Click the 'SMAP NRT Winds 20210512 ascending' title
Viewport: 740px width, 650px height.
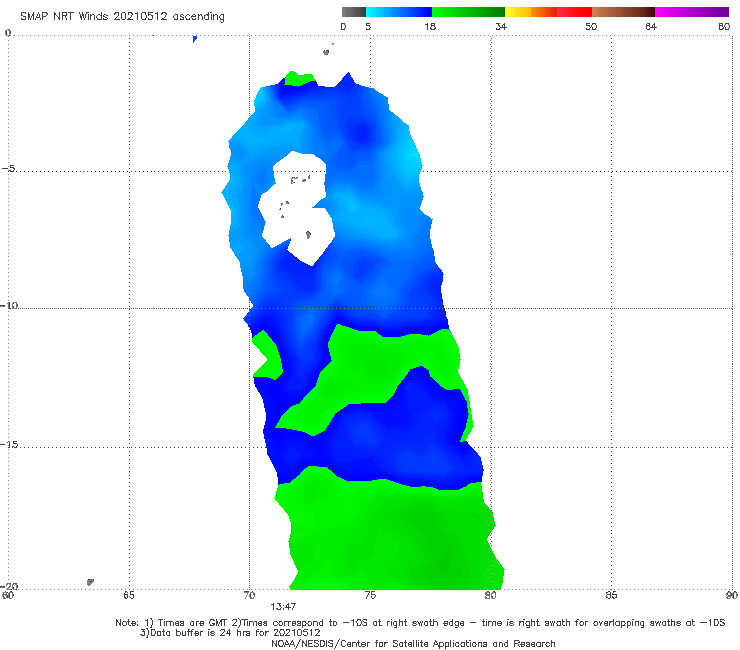point(122,17)
